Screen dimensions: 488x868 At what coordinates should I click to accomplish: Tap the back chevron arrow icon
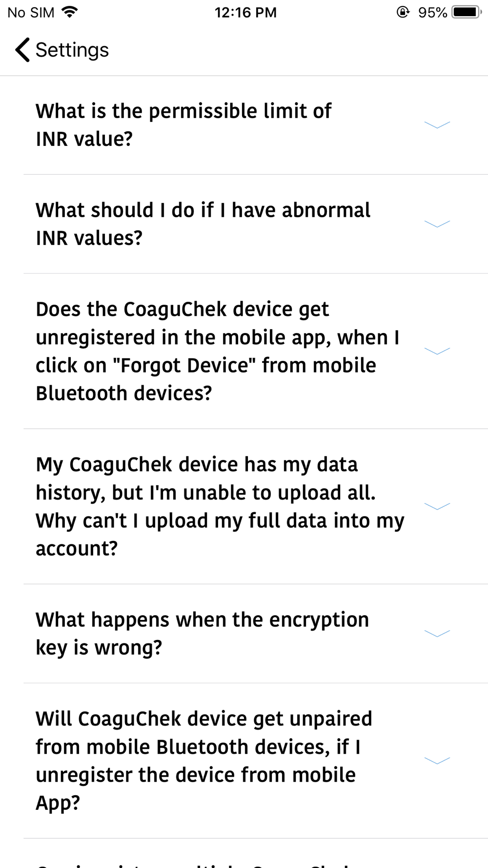click(x=22, y=50)
